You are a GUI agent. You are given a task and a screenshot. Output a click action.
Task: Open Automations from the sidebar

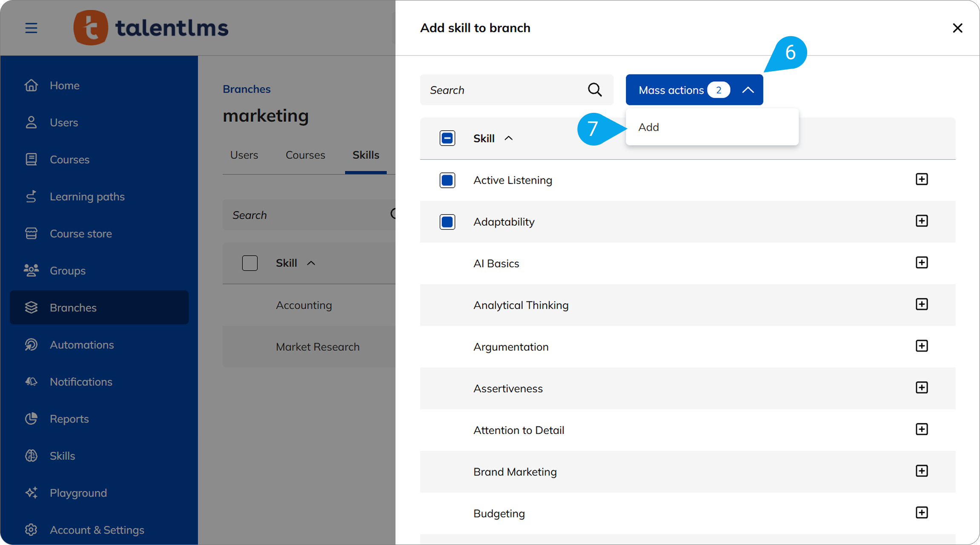pos(99,344)
